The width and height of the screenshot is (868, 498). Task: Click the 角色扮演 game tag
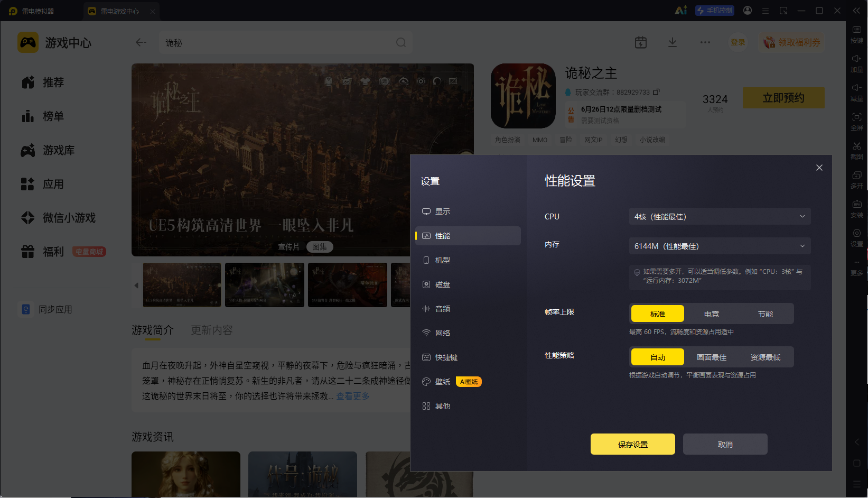point(508,140)
